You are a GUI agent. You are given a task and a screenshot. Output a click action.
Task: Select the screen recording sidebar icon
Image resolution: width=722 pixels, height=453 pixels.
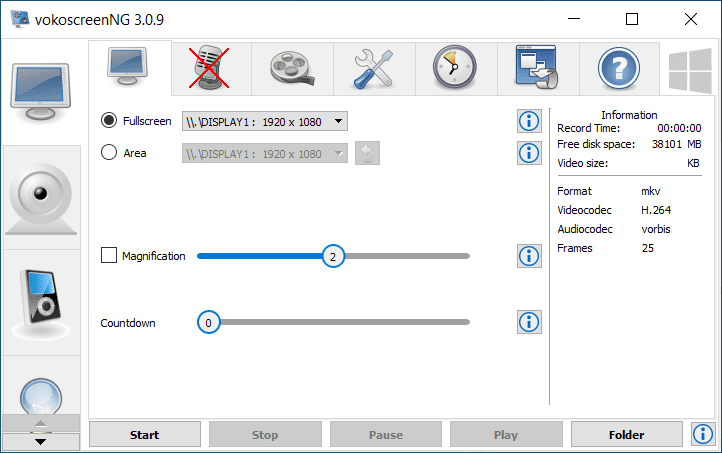41,92
